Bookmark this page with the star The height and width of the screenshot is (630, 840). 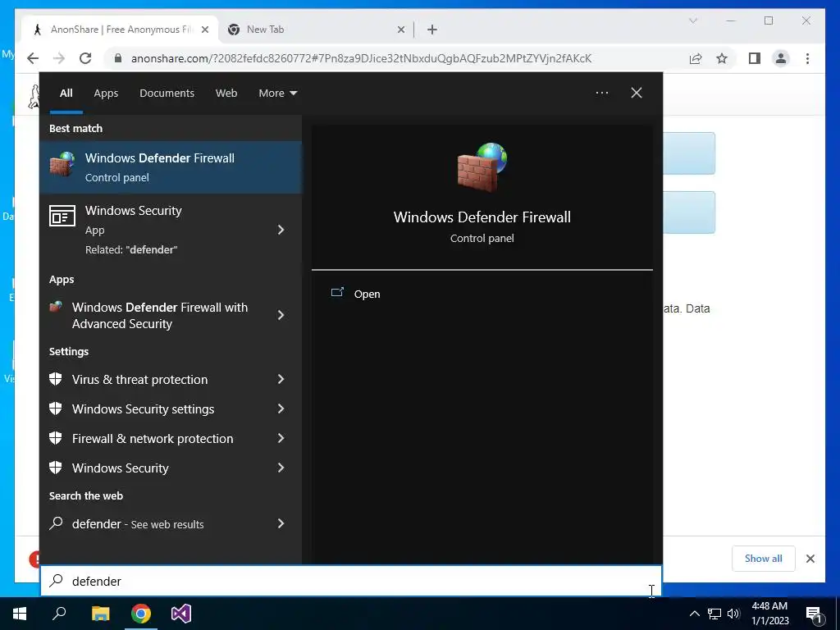pos(722,58)
